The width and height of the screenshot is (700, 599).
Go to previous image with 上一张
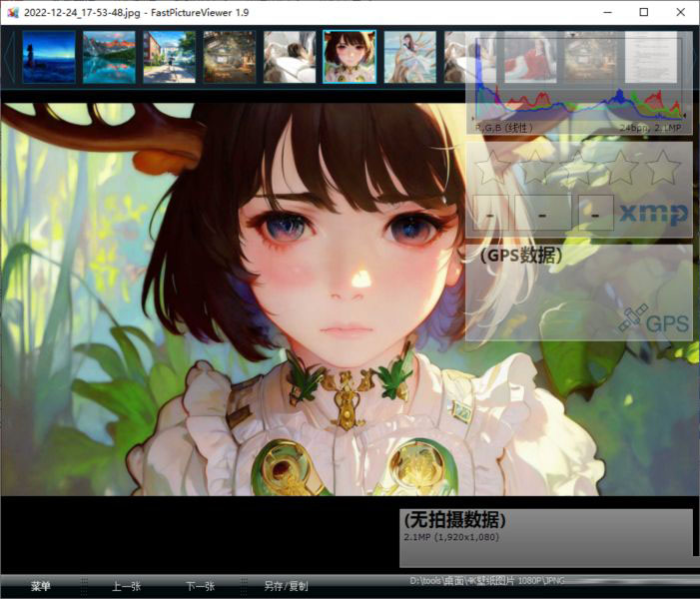tap(126, 586)
